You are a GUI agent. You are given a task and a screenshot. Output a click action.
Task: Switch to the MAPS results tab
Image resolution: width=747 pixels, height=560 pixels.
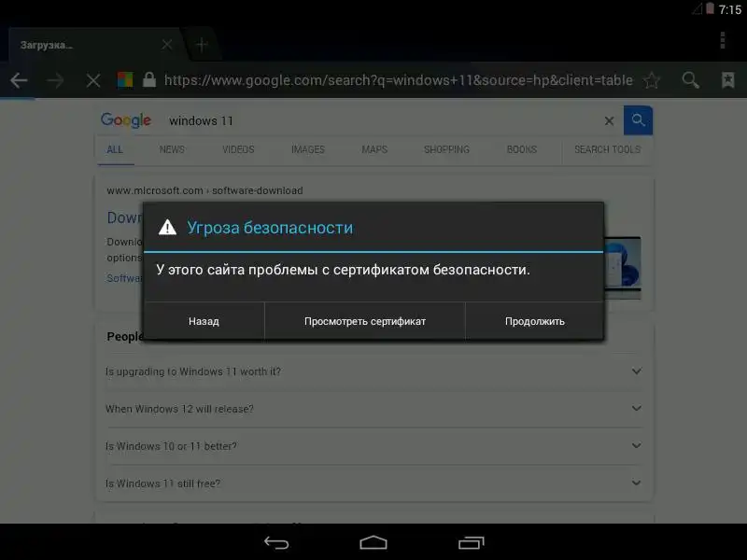point(374,149)
